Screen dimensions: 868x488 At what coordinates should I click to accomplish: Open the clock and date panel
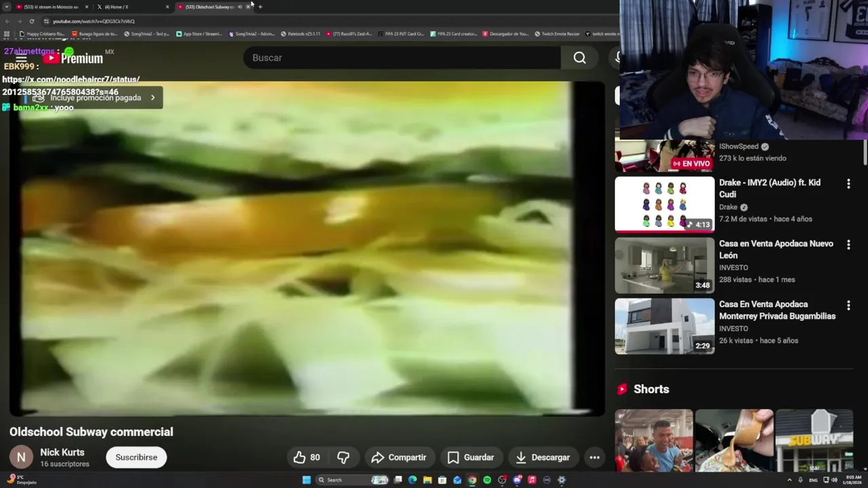click(x=854, y=480)
